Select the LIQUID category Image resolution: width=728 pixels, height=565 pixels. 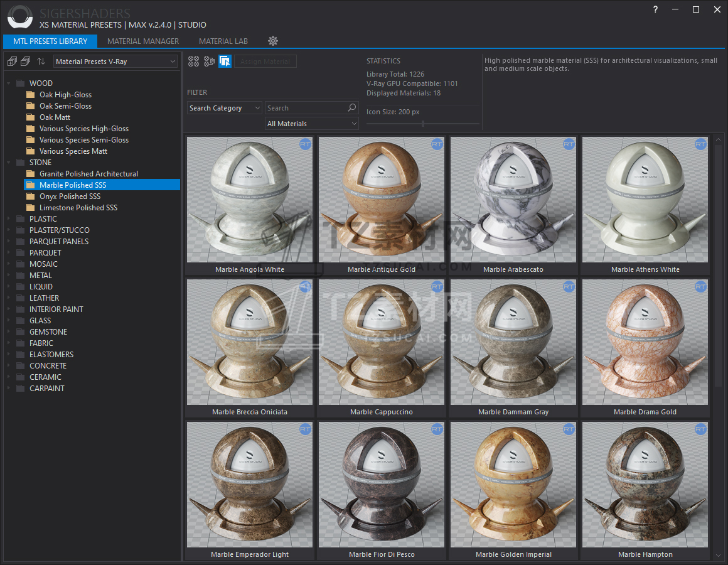[x=41, y=287]
